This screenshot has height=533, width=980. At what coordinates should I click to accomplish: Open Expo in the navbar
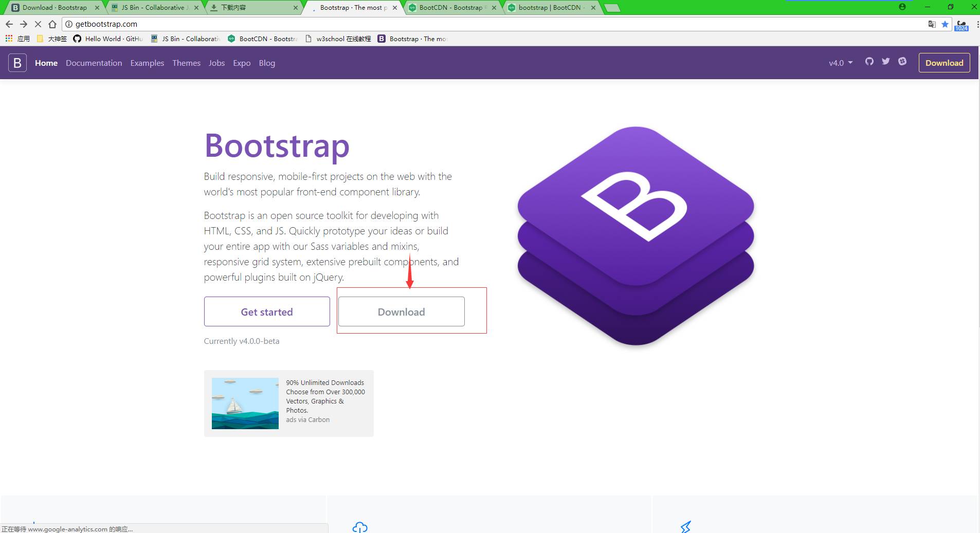pos(242,63)
